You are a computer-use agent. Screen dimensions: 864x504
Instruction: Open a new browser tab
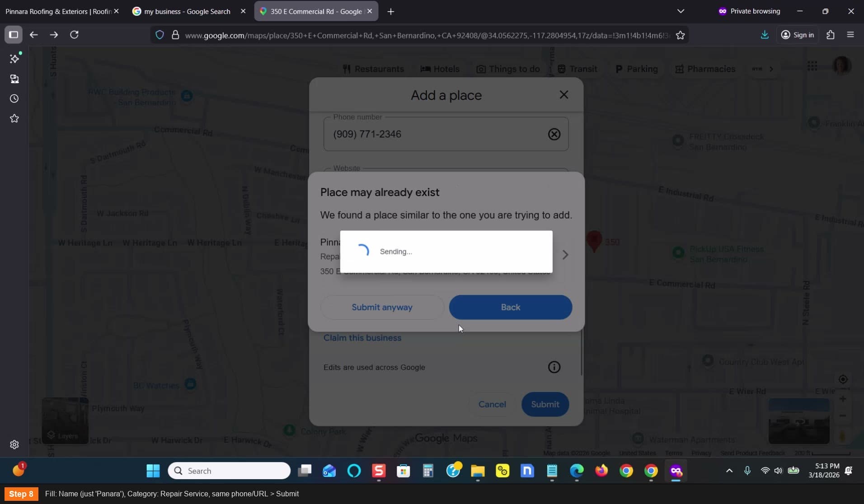click(391, 11)
